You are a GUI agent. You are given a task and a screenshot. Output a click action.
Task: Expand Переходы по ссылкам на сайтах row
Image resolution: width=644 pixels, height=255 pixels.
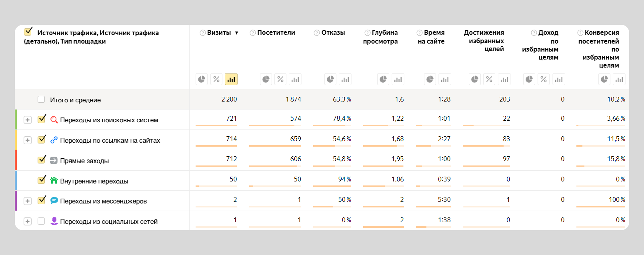click(x=28, y=140)
